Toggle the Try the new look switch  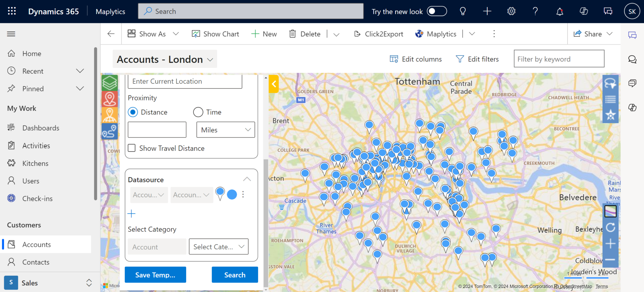tap(437, 11)
